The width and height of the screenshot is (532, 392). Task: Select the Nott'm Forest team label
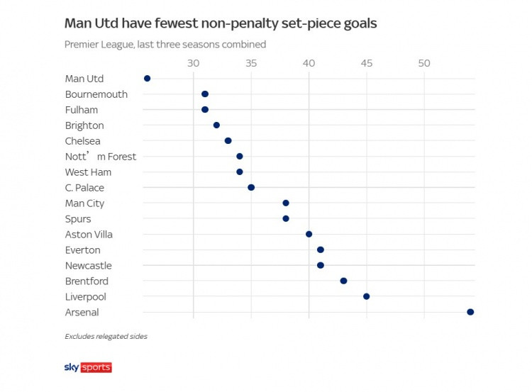(x=100, y=157)
